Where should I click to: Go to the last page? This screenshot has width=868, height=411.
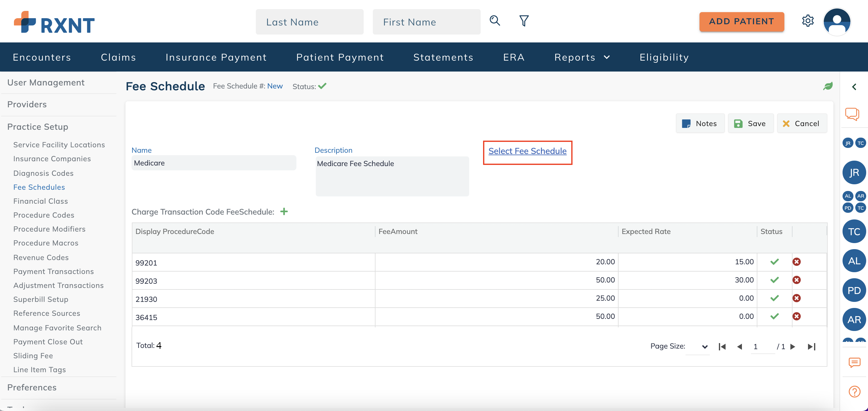click(811, 347)
